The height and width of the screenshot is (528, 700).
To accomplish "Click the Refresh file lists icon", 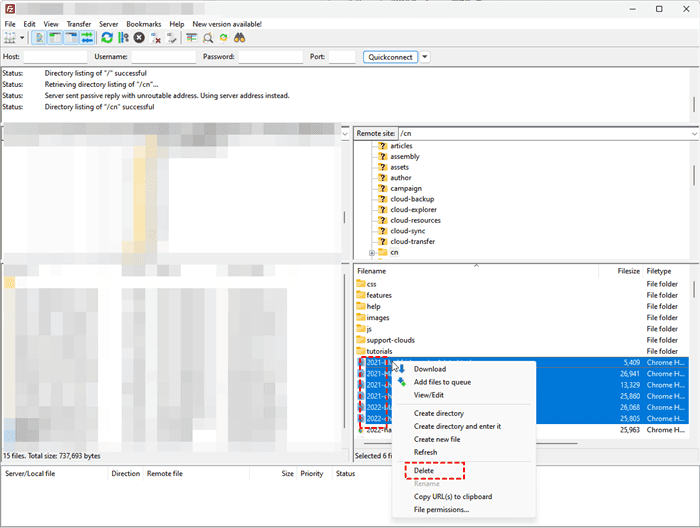I will click(107, 38).
